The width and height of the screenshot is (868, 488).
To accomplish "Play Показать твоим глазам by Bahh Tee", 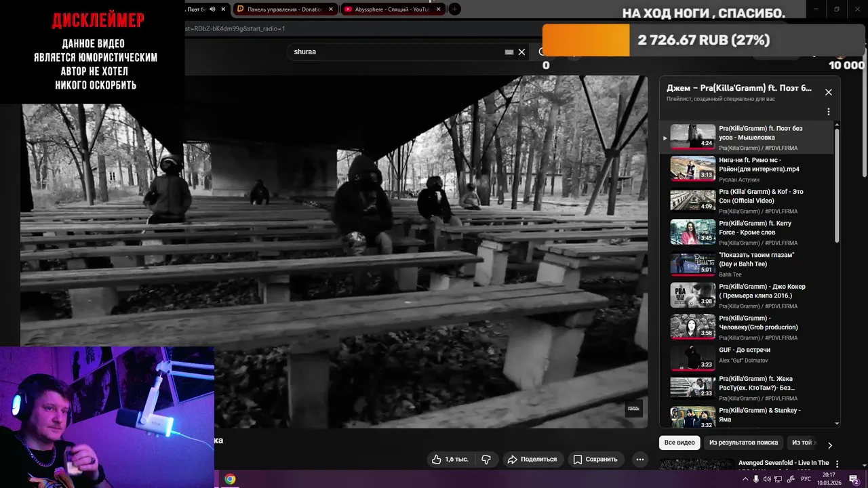I will point(746,264).
